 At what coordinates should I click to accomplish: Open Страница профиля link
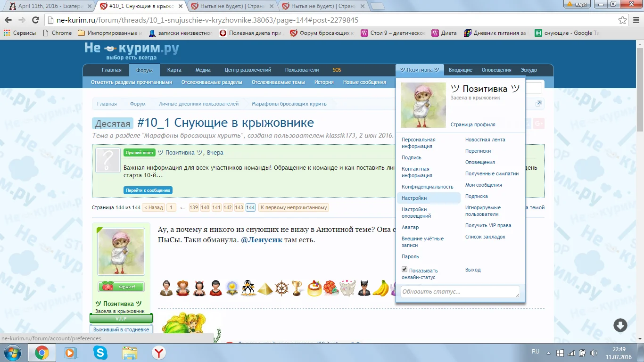(473, 124)
